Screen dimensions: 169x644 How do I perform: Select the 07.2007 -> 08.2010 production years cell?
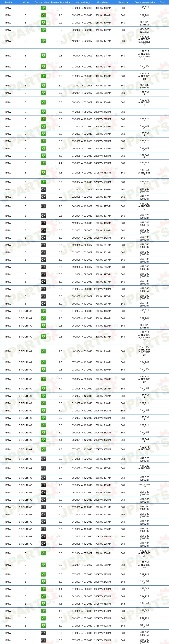(82, 311)
